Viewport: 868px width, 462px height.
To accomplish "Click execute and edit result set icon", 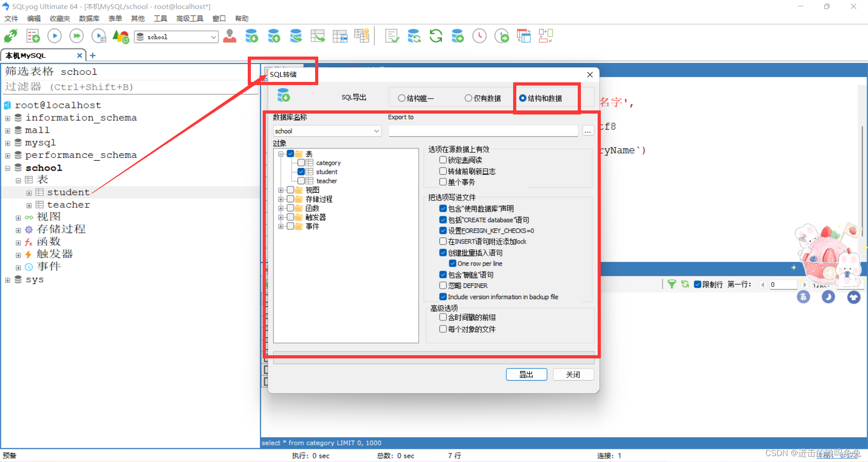I will 99,36.
